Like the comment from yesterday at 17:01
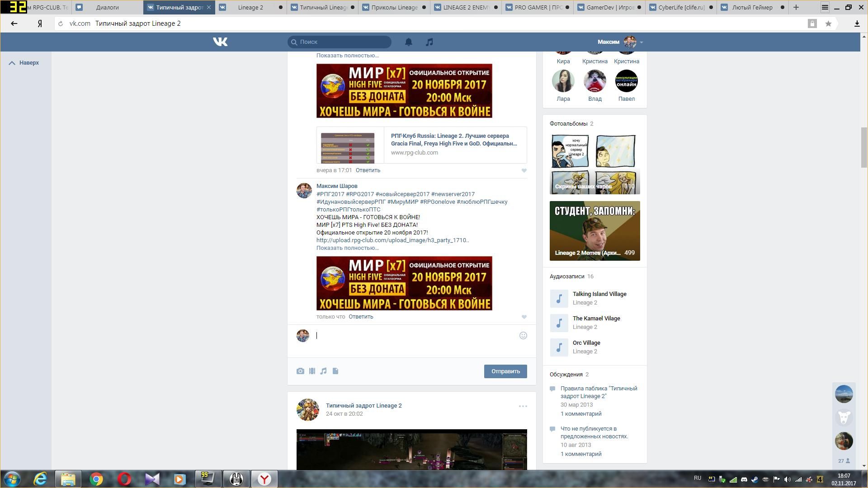Viewport: 868px width, 488px height. click(524, 170)
